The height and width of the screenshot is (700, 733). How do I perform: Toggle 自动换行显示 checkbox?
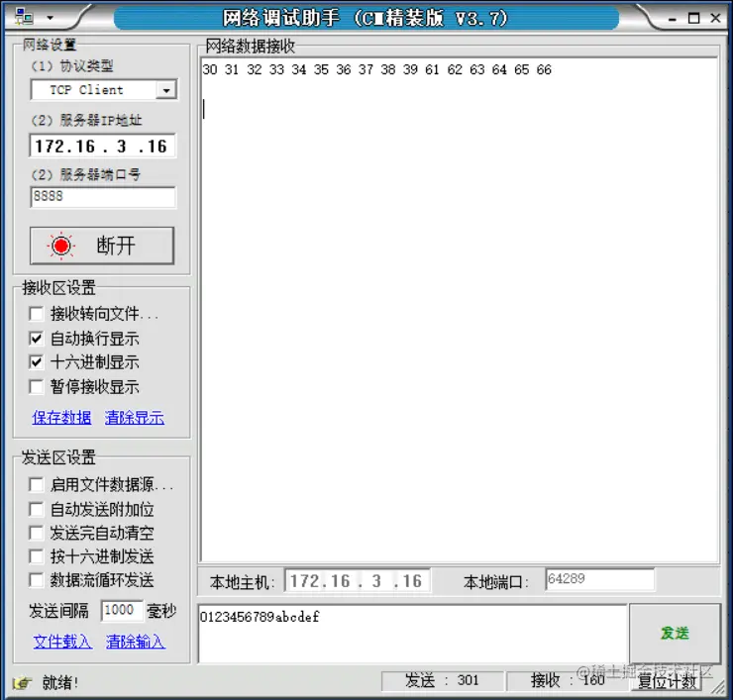(37, 339)
